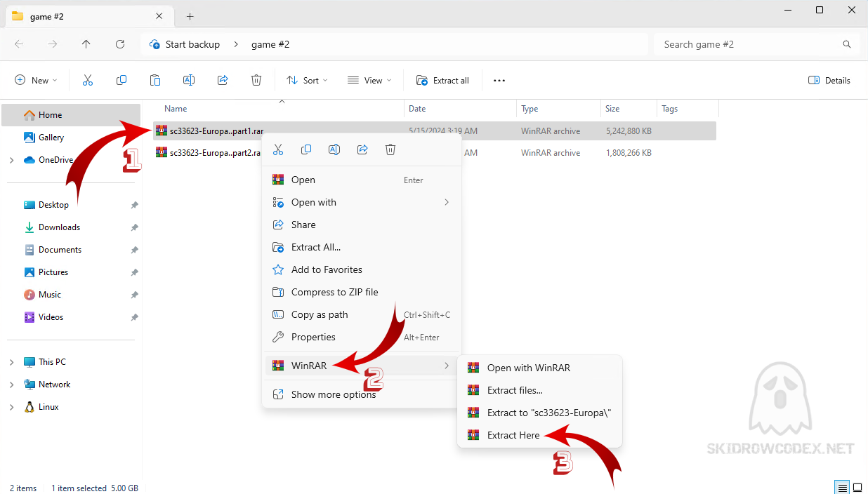Rename using the context menu rename icon
This screenshot has width=868, height=494.
(334, 149)
